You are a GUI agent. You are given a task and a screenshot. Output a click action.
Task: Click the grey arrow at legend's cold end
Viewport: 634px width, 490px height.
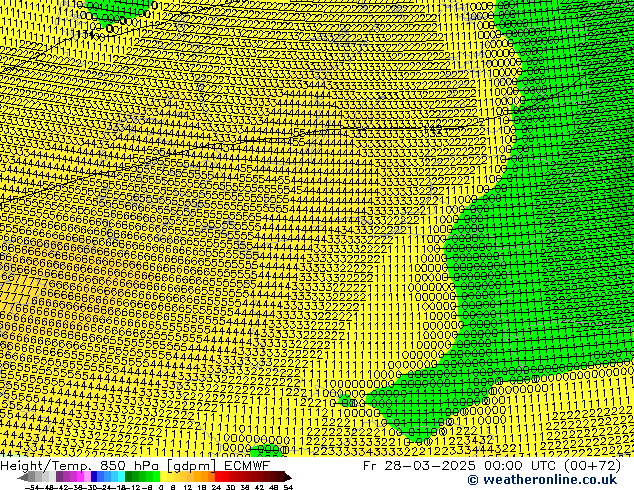[x=23, y=477]
